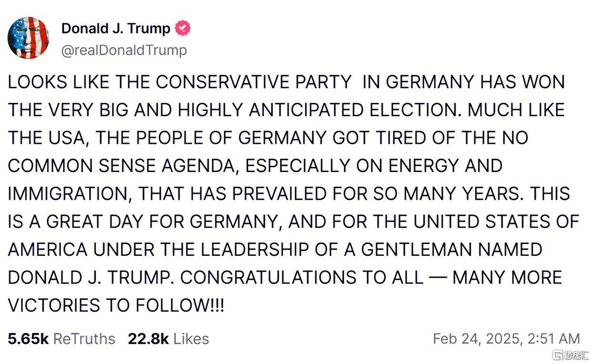Click the 2:51 AM time text
592x364 pixels.
553,339
